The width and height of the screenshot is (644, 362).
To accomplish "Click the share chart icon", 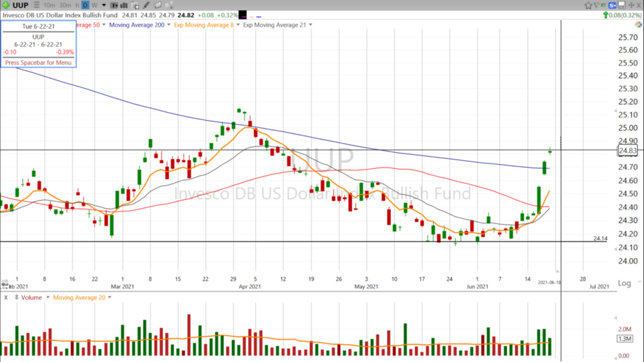I will [169, 5].
